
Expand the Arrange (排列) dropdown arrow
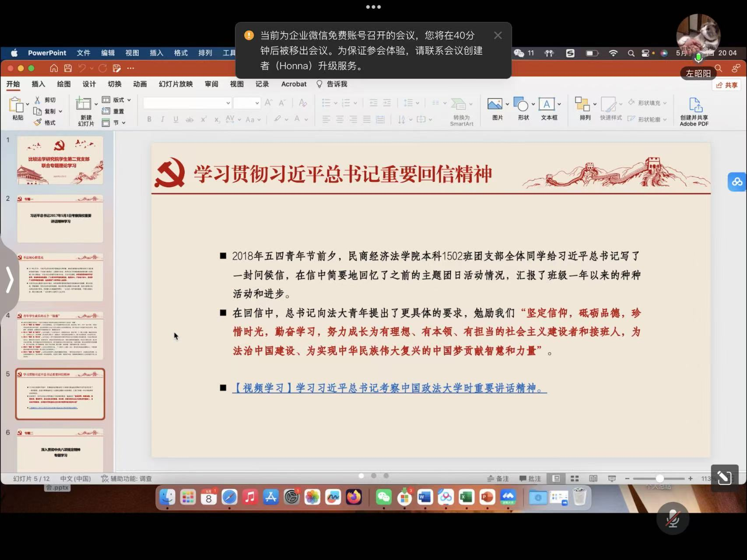pos(594,104)
